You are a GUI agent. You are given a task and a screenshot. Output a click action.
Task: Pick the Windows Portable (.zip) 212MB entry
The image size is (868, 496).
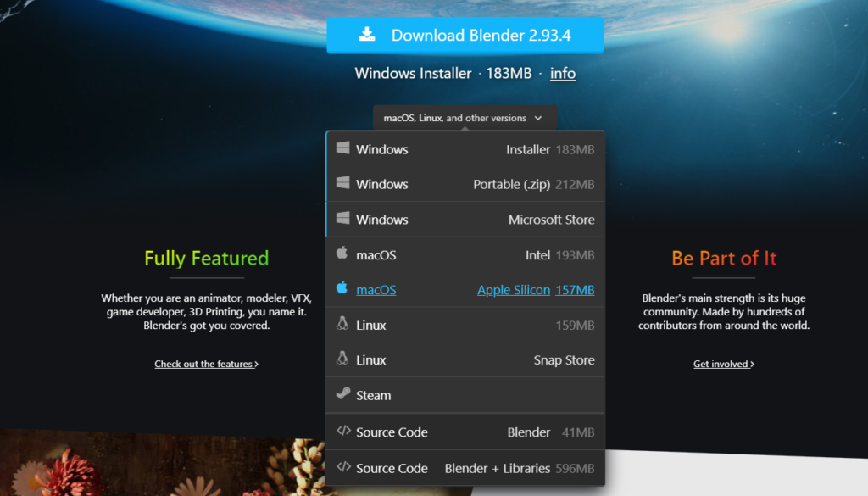(465, 184)
